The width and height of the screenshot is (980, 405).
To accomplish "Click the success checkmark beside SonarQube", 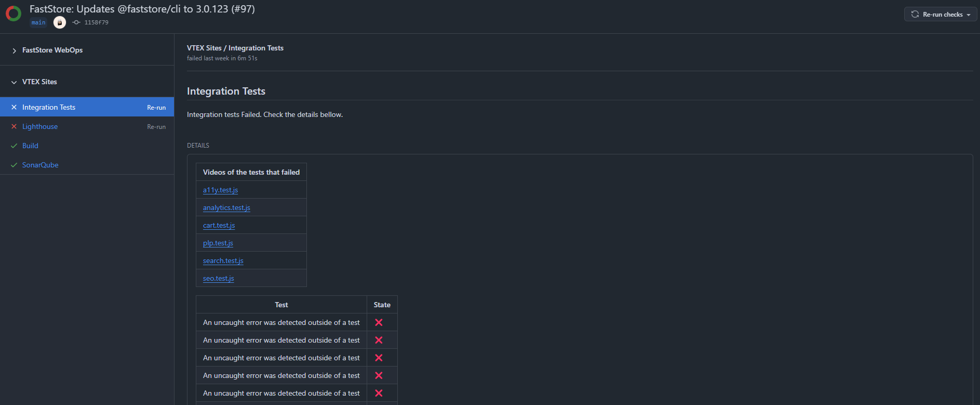I will pyautogui.click(x=14, y=165).
